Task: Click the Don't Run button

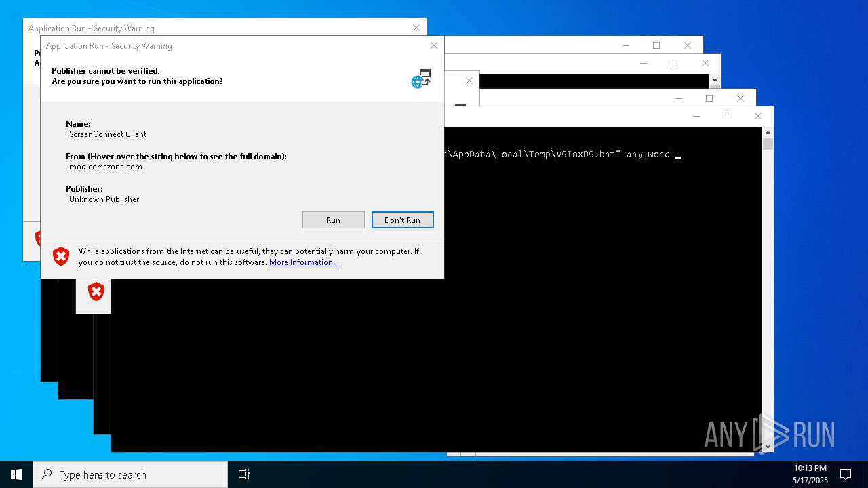Action: tap(402, 220)
